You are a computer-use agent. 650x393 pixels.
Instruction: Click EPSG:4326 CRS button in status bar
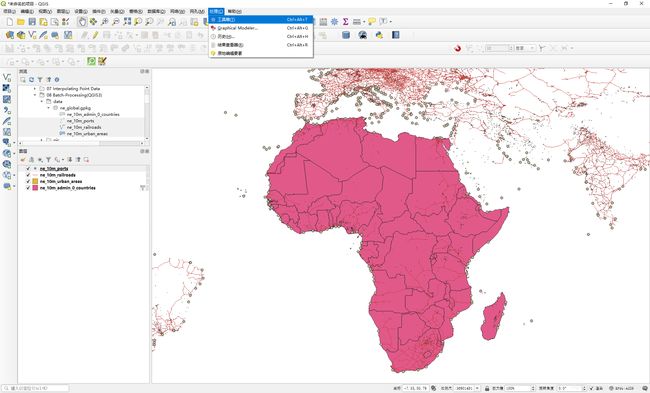click(621, 388)
